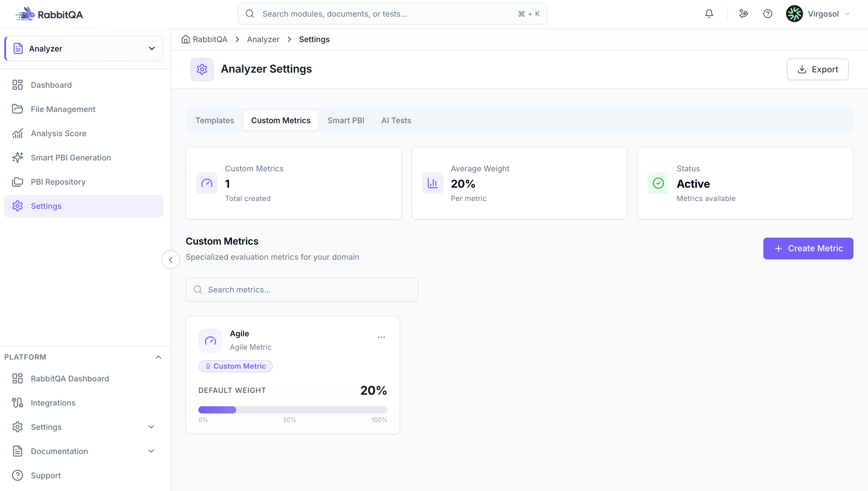
Task: Go to Dashboard in sidebar
Action: point(84,85)
